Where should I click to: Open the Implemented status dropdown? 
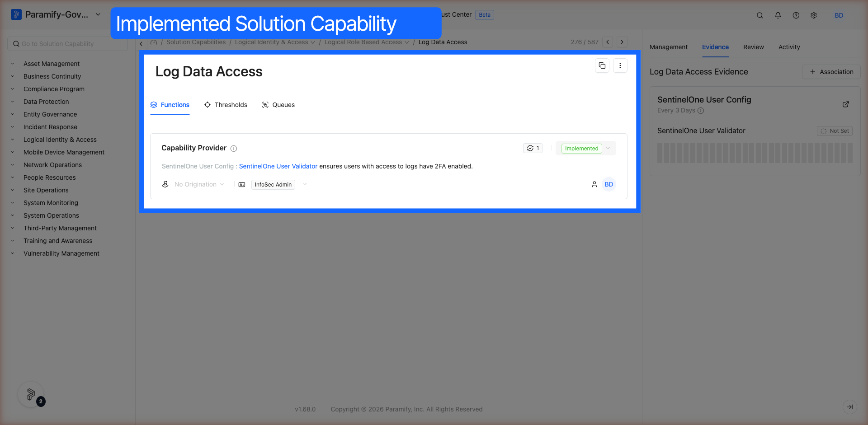586,148
